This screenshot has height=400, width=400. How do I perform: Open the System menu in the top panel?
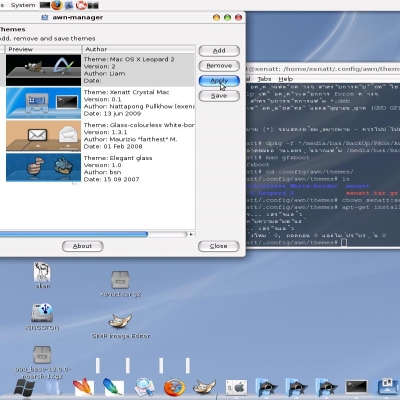coord(23,5)
